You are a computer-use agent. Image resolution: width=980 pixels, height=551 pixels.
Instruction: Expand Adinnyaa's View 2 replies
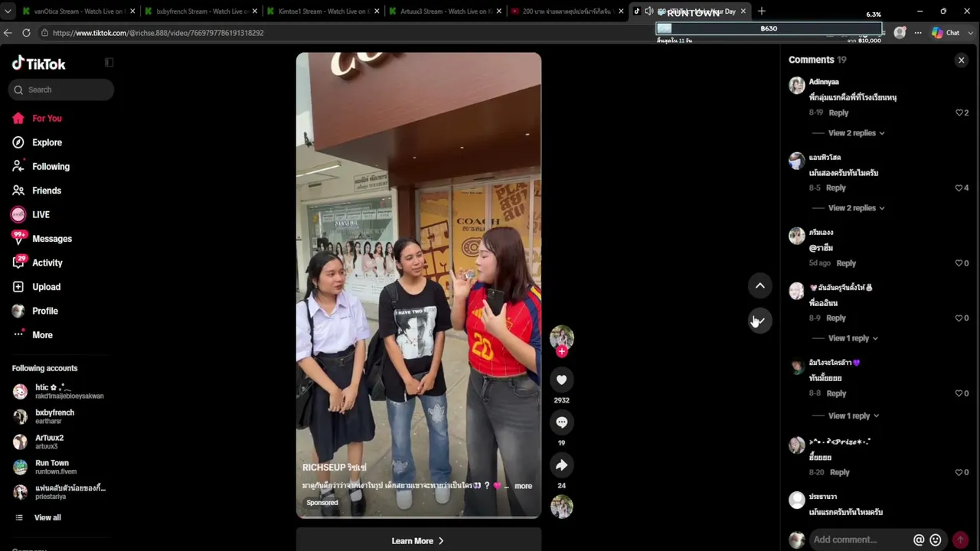pyautogui.click(x=856, y=133)
